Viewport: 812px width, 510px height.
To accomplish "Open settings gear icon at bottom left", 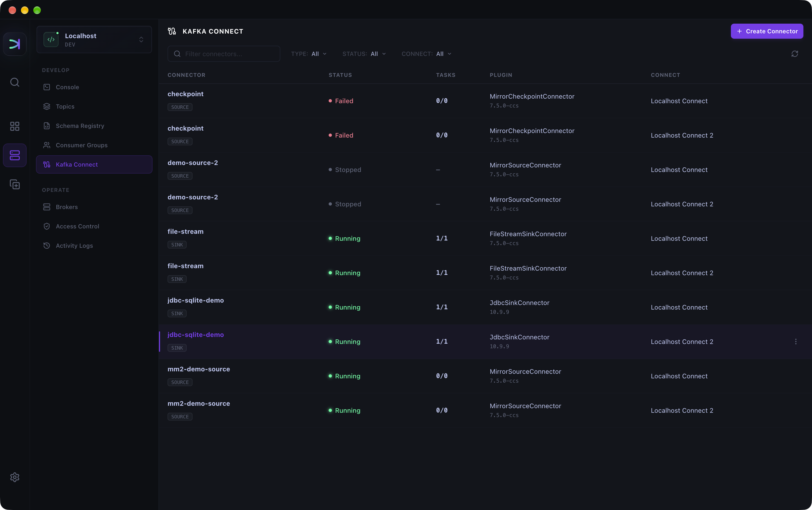I will coord(15,477).
